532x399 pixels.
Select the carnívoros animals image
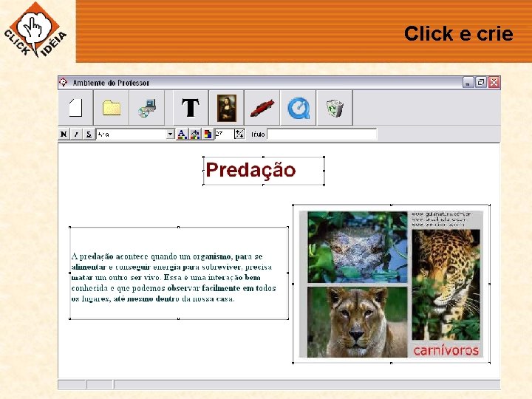click(x=391, y=284)
